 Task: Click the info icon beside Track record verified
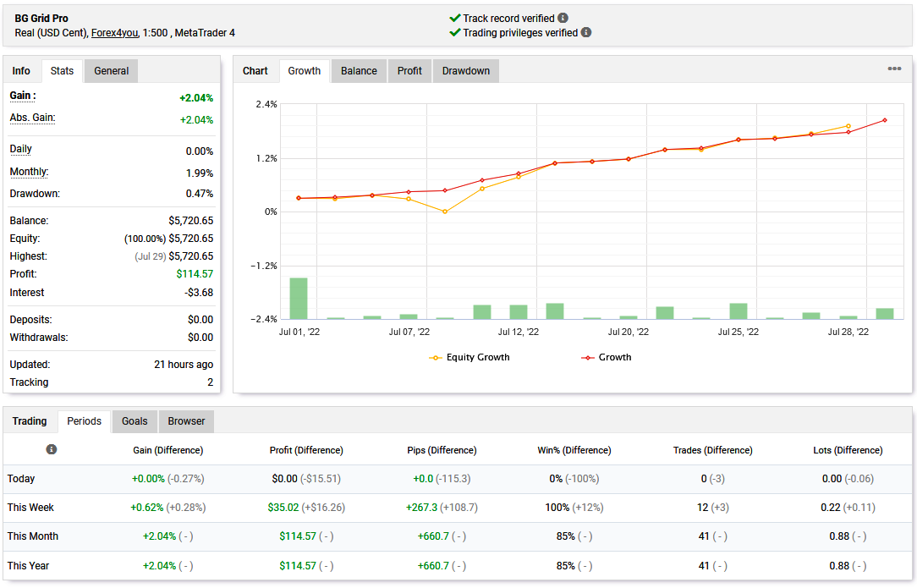click(x=563, y=18)
